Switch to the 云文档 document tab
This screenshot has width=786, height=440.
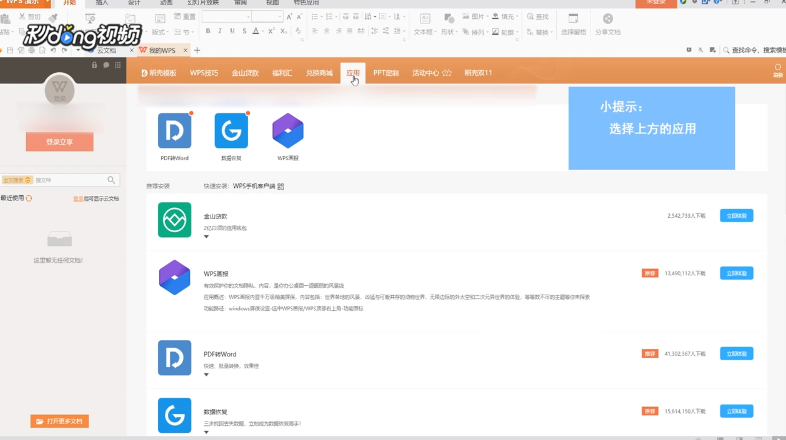[x=107, y=50]
